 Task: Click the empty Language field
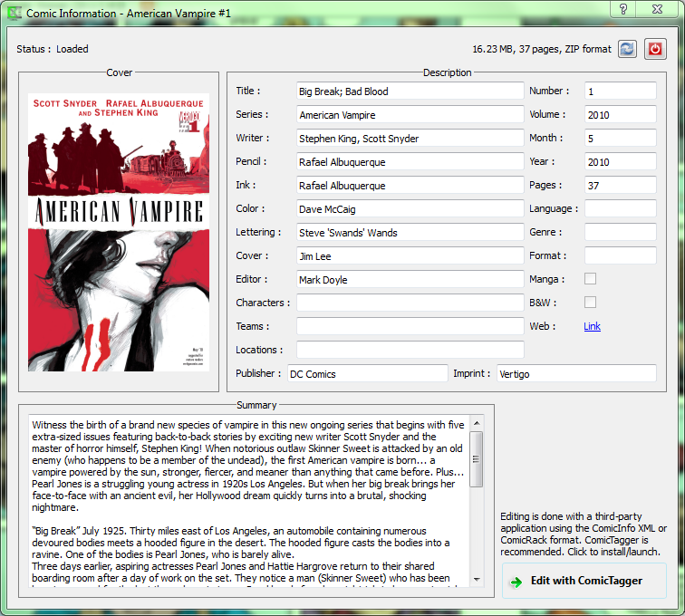[x=621, y=208]
